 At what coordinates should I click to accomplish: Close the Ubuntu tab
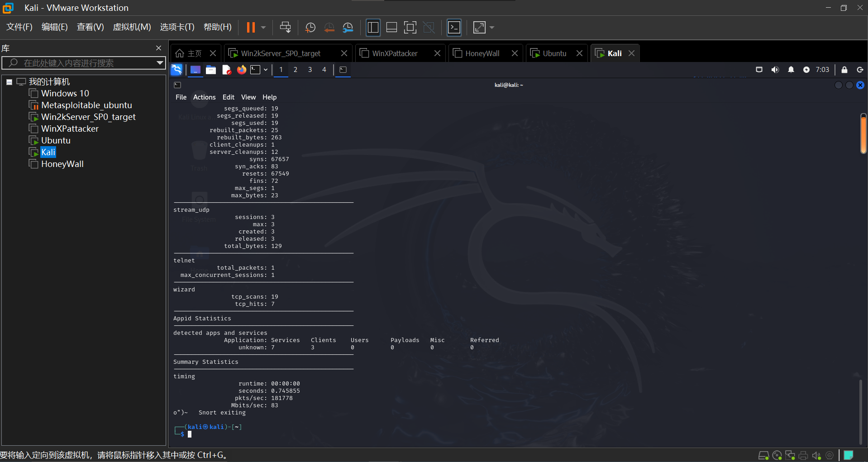pyautogui.click(x=579, y=53)
